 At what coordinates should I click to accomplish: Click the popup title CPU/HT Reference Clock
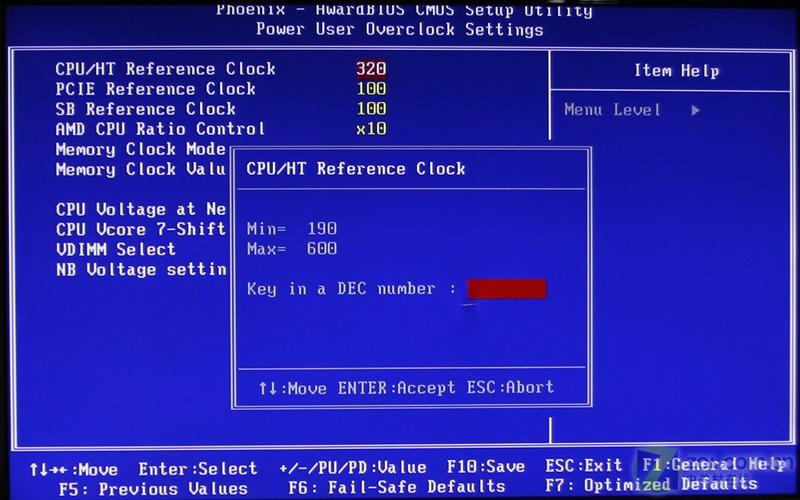pos(356,169)
